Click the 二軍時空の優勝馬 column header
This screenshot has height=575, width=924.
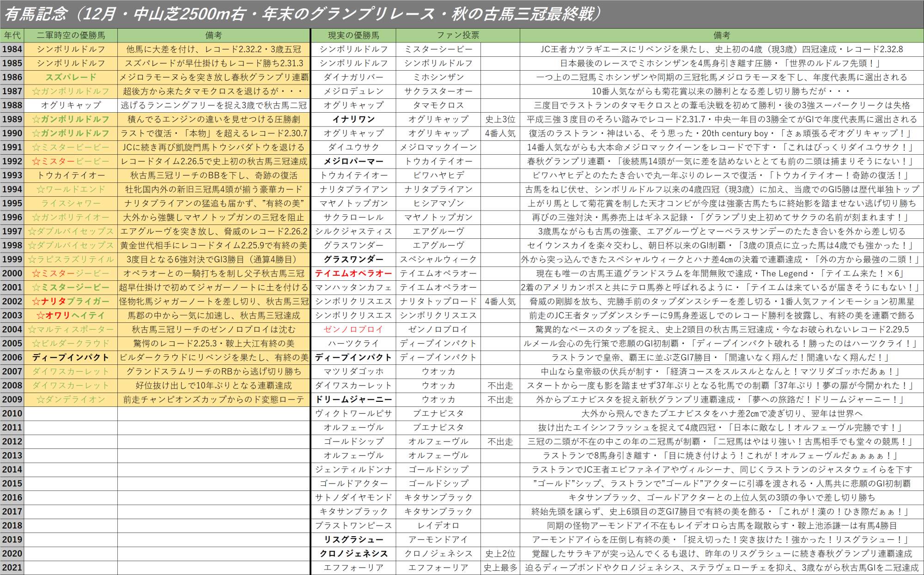pyautogui.click(x=71, y=35)
